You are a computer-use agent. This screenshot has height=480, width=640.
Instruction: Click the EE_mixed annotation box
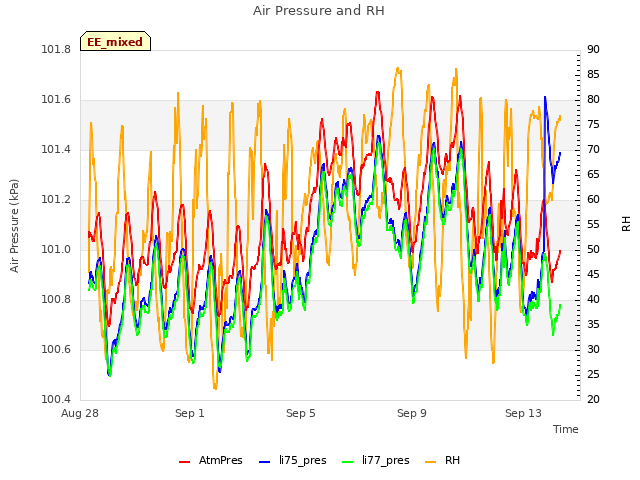click(x=115, y=41)
